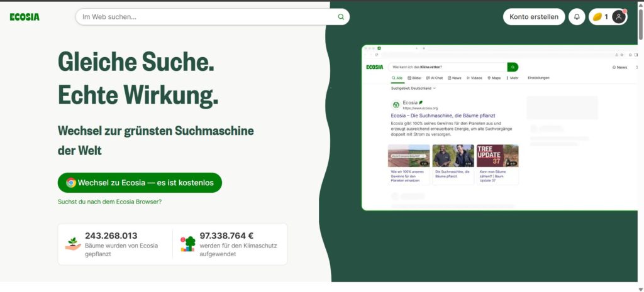Click the climate investment tree icon

coord(187,244)
